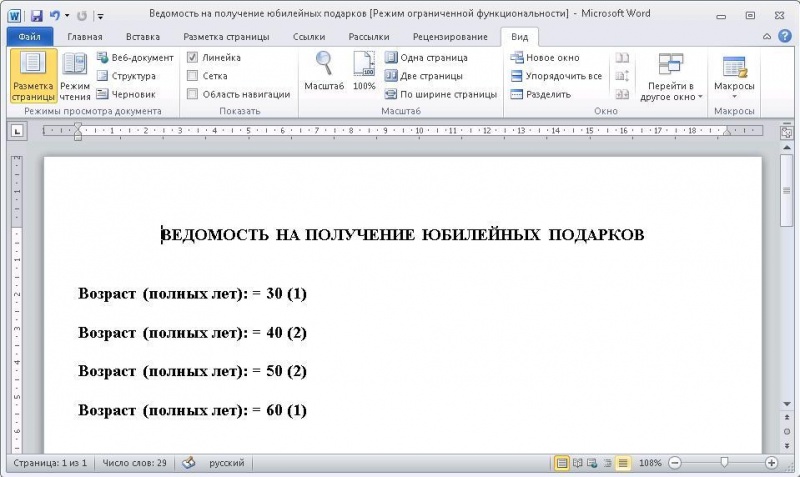800x477 pixels.
Task: Enable the Сетка checkbox
Action: pyautogui.click(x=192, y=76)
